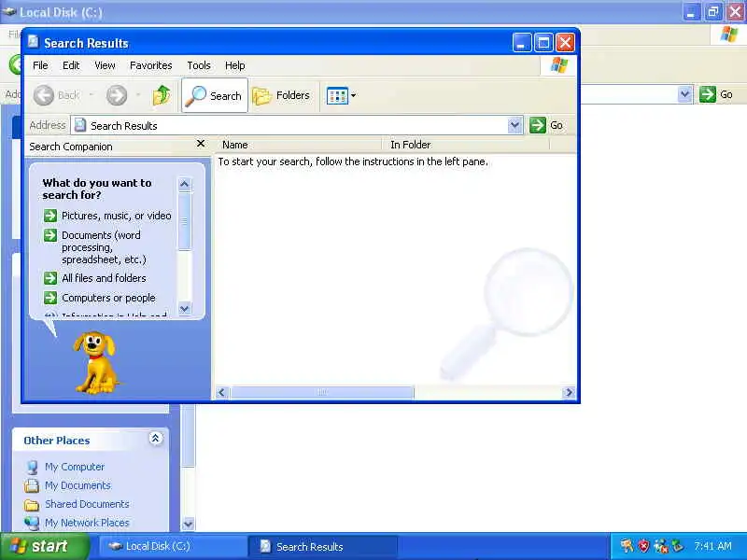Click the results horizontal scrollbar thumb
This screenshot has width=747, height=560.
coord(322,392)
